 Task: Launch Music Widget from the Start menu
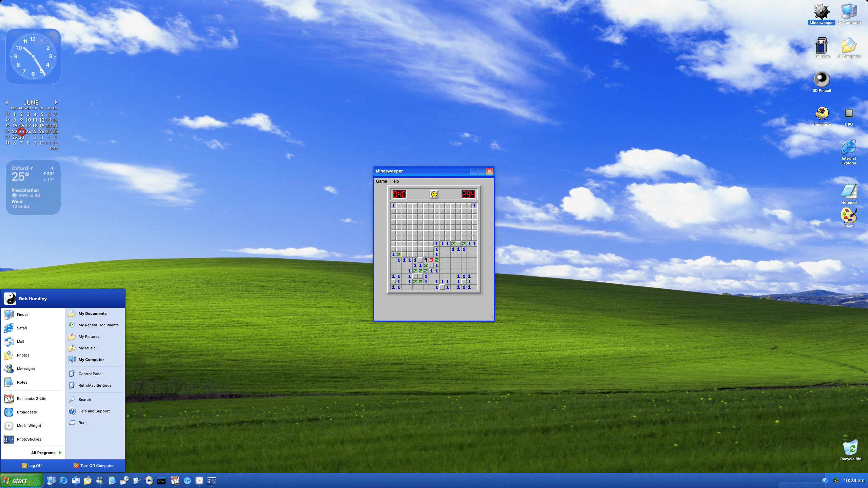click(x=33, y=426)
